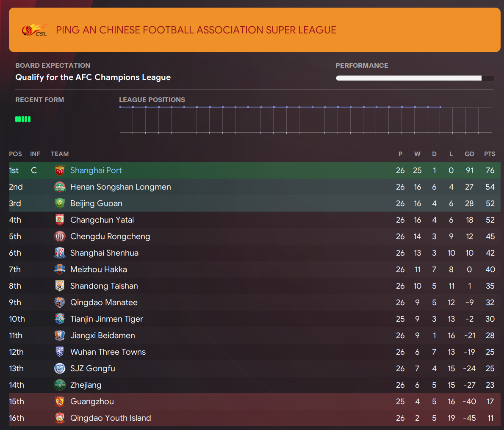Image resolution: width=504 pixels, height=430 pixels.
Task: Click the Henan Songshan Longmen club badge
Action: point(59,187)
